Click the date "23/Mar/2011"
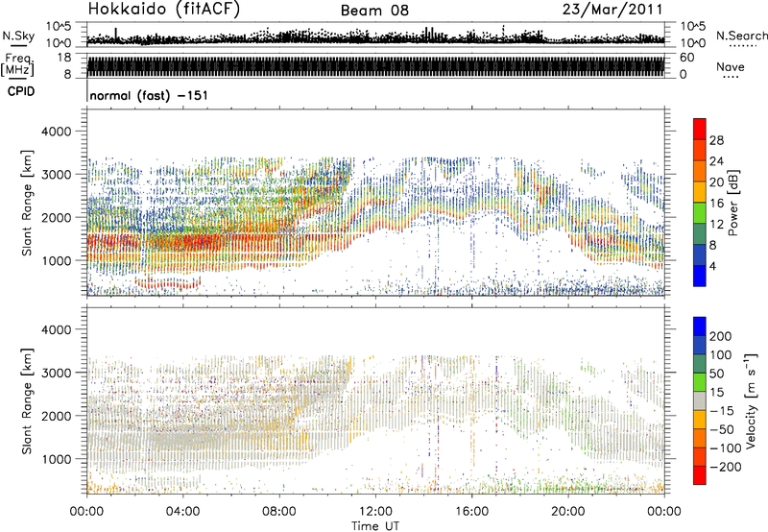 click(612, 9)
